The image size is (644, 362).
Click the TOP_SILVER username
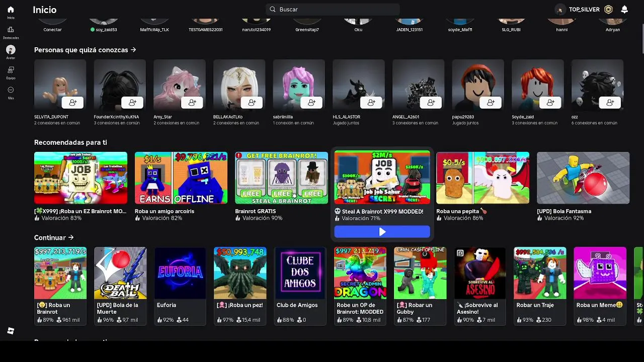[584, 10]
